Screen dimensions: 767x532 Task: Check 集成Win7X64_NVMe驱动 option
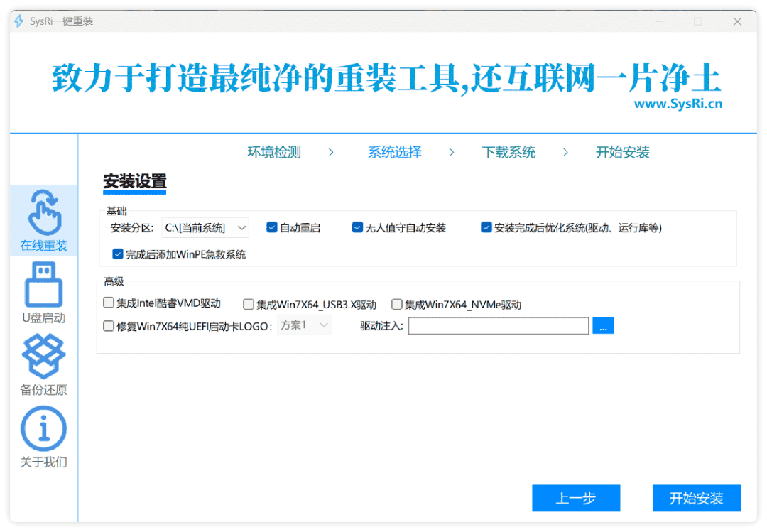(x=396, y=304)
